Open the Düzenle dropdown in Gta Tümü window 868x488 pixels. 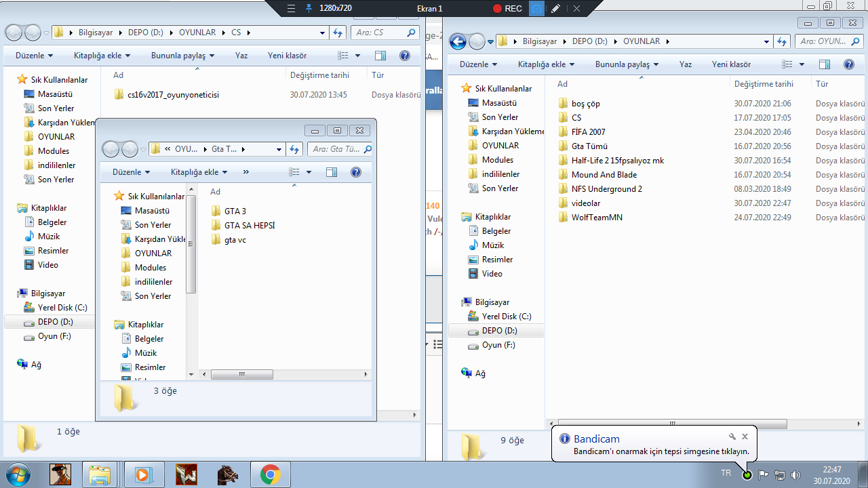pos(131,172)
